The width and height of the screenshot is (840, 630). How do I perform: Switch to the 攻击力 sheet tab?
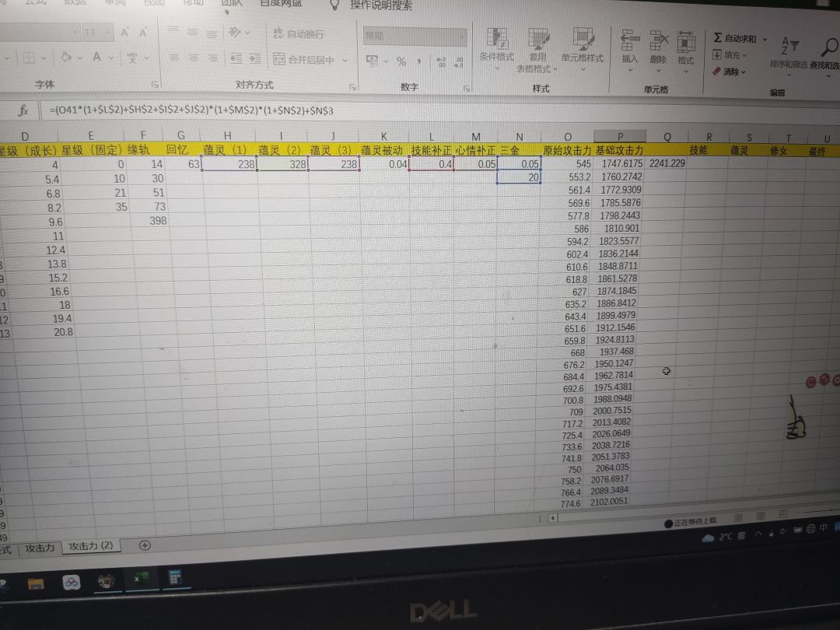coord(40,548)
